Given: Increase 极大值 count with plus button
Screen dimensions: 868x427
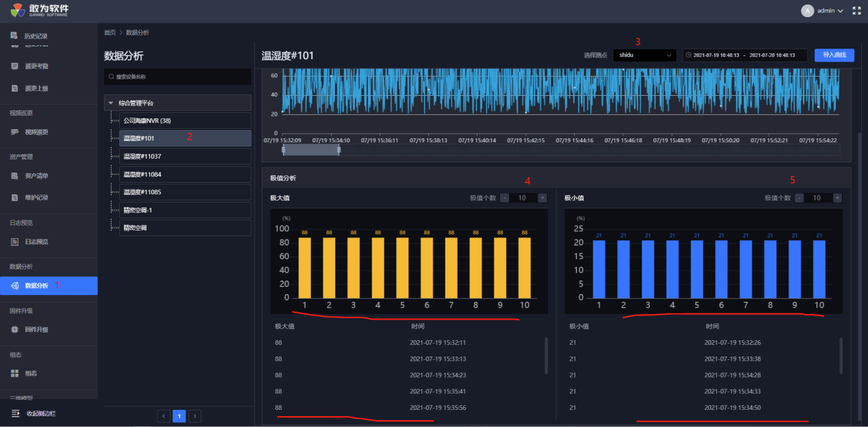Looking at the screenshot, I should click(542, 198).
